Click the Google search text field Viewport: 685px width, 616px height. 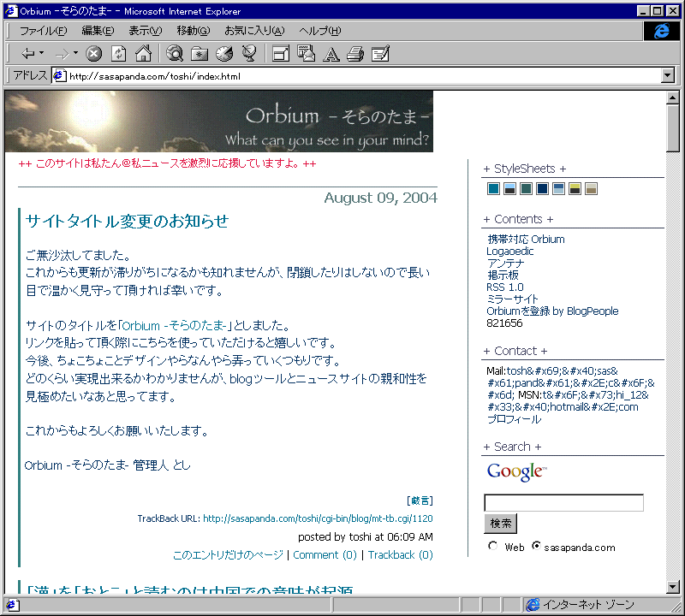click(x=563, y=502)
